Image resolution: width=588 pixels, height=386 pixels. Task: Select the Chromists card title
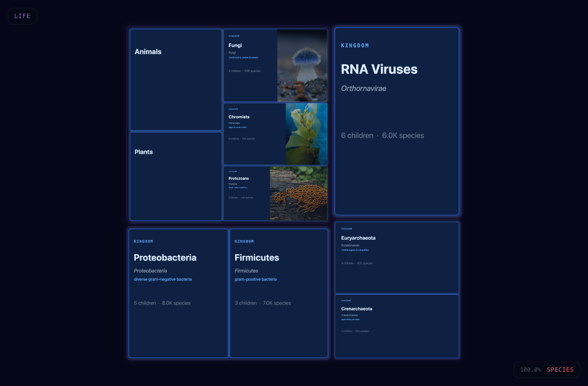coord(239,117)
